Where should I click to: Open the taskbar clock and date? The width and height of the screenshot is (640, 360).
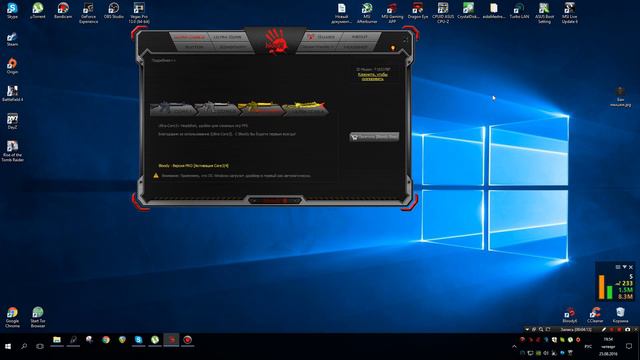608,346
